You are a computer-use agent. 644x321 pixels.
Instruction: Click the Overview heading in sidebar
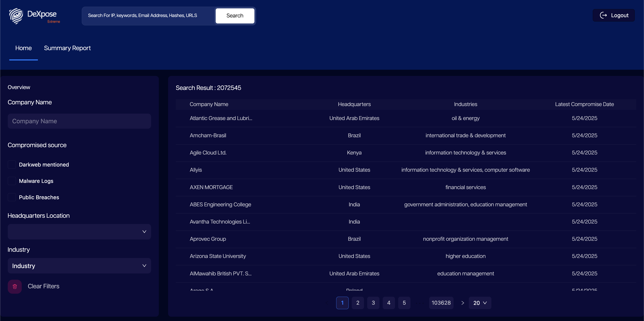point(19,87)
